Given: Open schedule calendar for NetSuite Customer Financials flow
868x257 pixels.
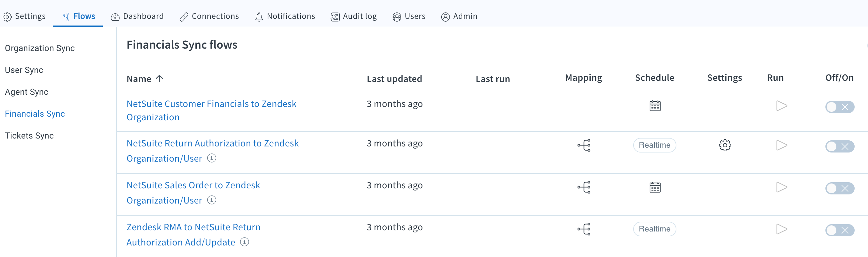Looking at the screenshot, I should click(655, 106).
